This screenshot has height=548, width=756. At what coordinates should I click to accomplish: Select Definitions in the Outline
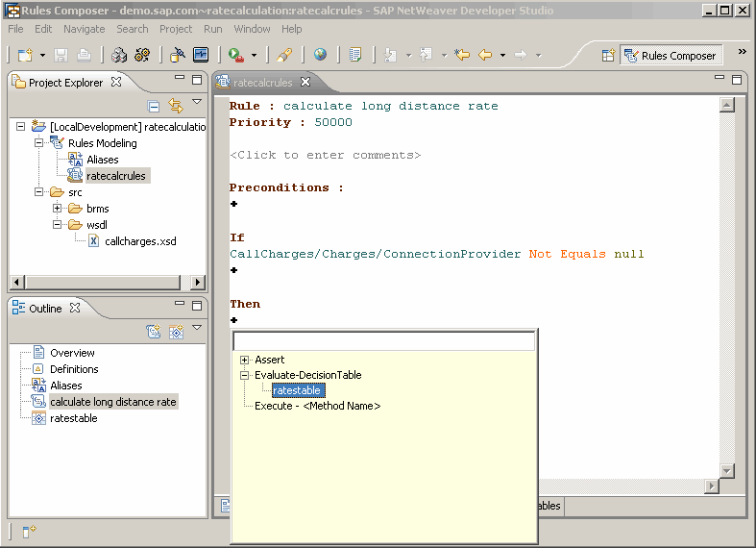click(x=74, y=369)
